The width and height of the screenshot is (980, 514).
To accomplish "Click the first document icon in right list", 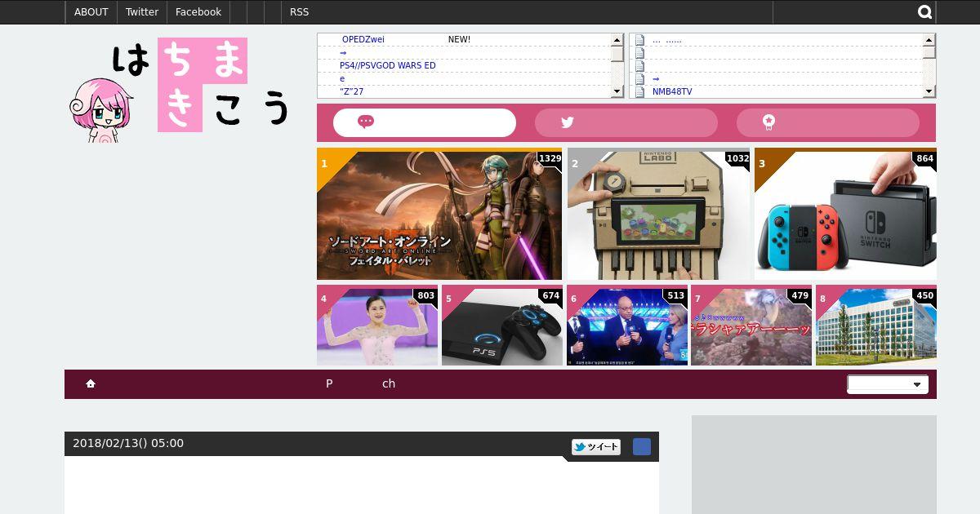I will [640, 39].
